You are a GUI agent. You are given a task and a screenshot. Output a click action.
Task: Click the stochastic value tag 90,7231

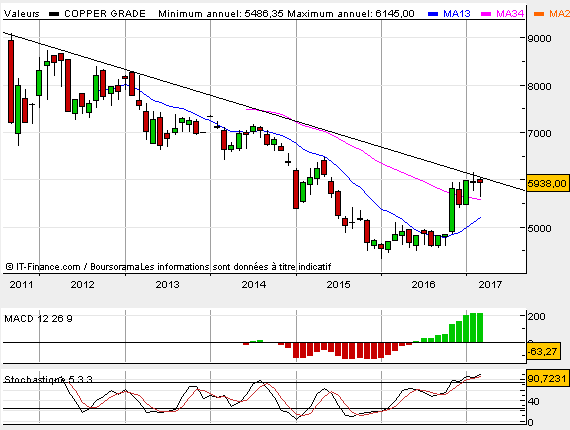(x=547, y=379)
